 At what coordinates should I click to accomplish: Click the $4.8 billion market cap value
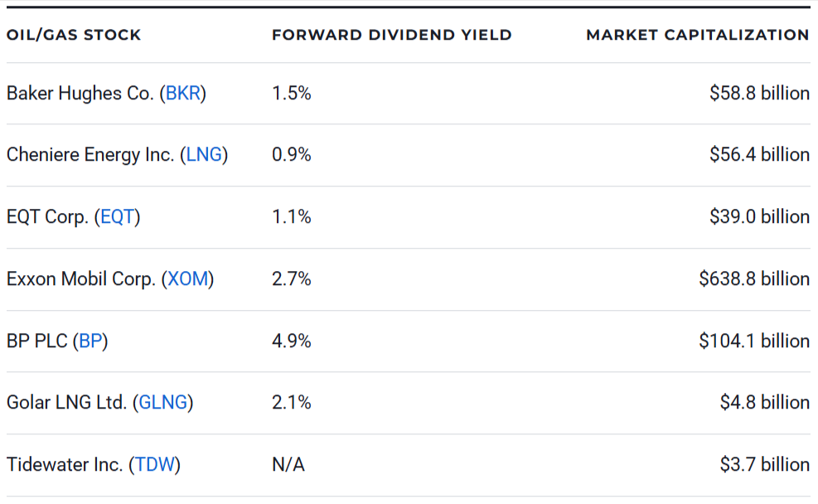click(764, 403)
